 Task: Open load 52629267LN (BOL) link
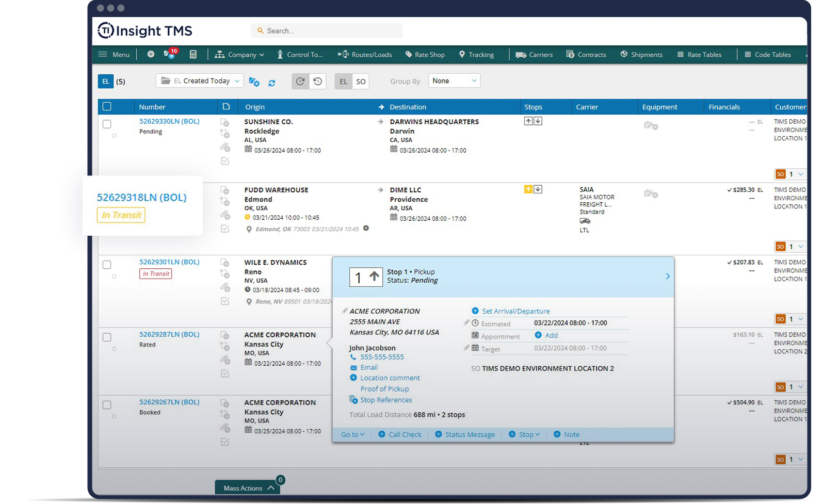pyautogui.click(x=169, y=402)
